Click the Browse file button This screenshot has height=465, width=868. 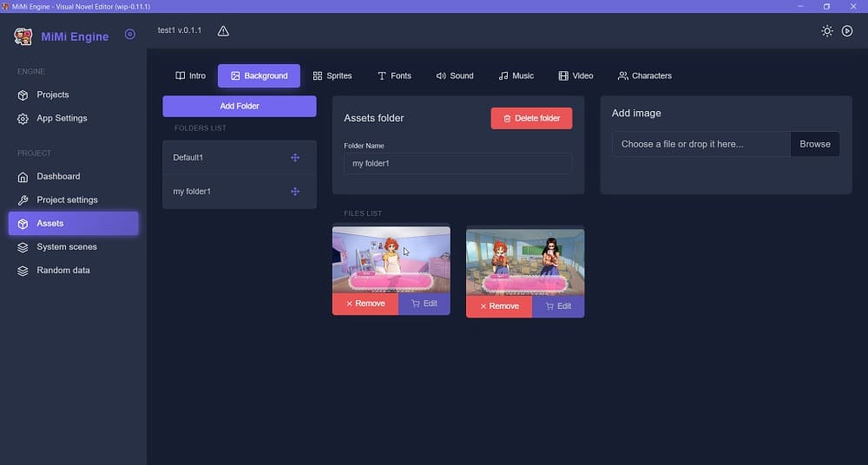pos(814,144)
